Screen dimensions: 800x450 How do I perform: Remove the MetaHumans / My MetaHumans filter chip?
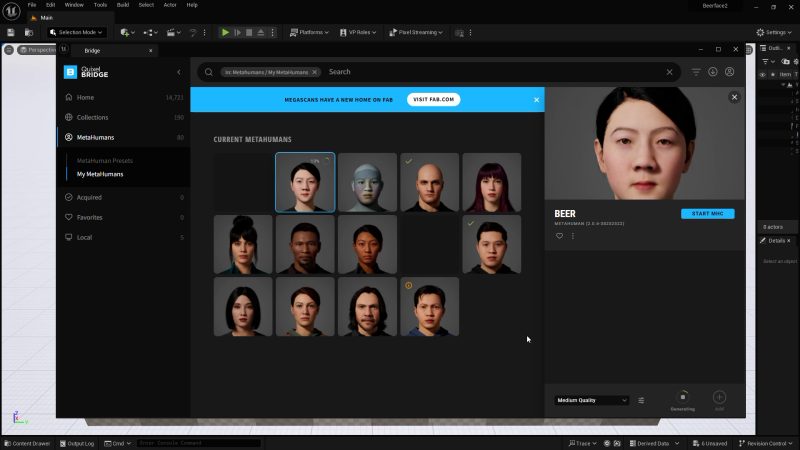coord(315,72)
